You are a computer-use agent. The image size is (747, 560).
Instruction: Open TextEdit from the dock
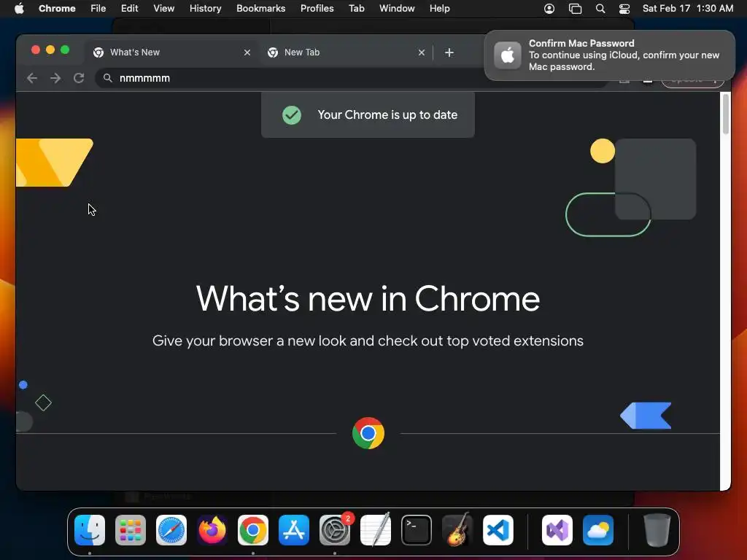(376, 530)
